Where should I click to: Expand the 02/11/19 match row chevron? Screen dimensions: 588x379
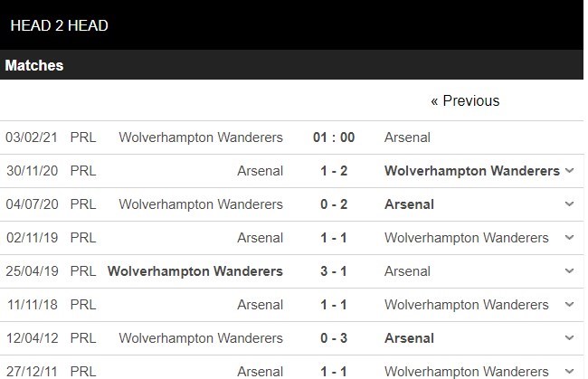(x=569, y=238)
